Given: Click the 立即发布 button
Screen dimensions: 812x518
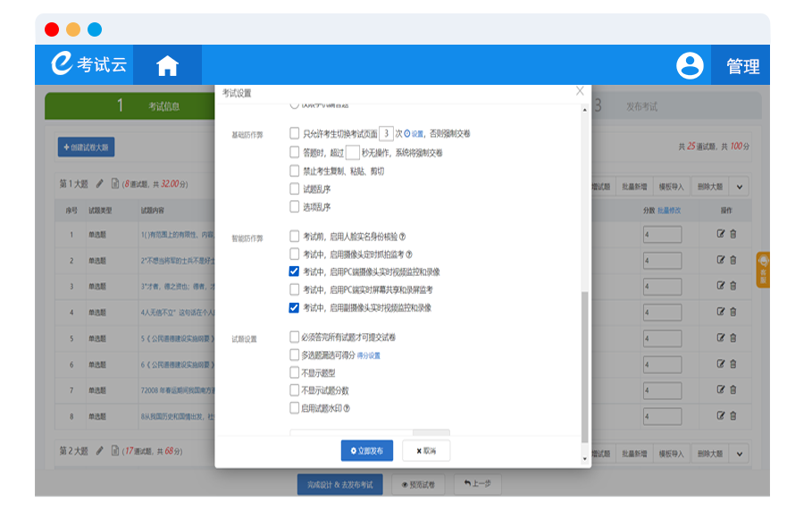Looking at the screenshot, I should (366, 451).
